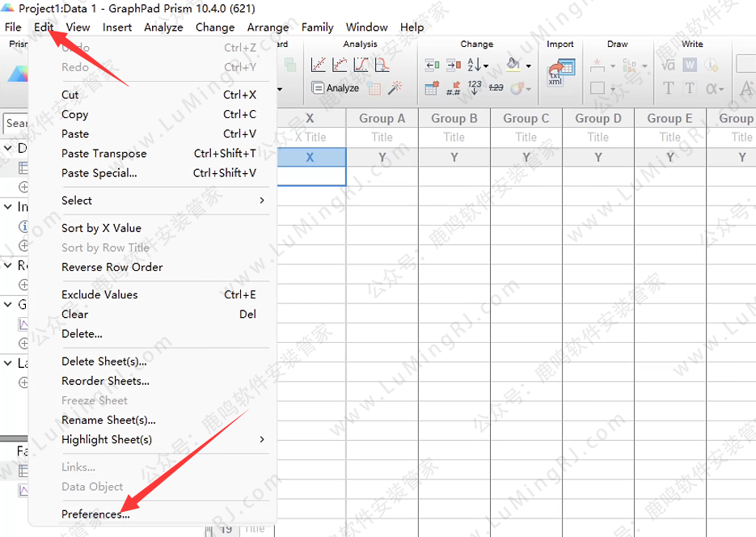Image resolution: width=756 pixels, height=537 pixels.
Task: Click the decimal format #.# icon
Action: click(x=454, y=87)
